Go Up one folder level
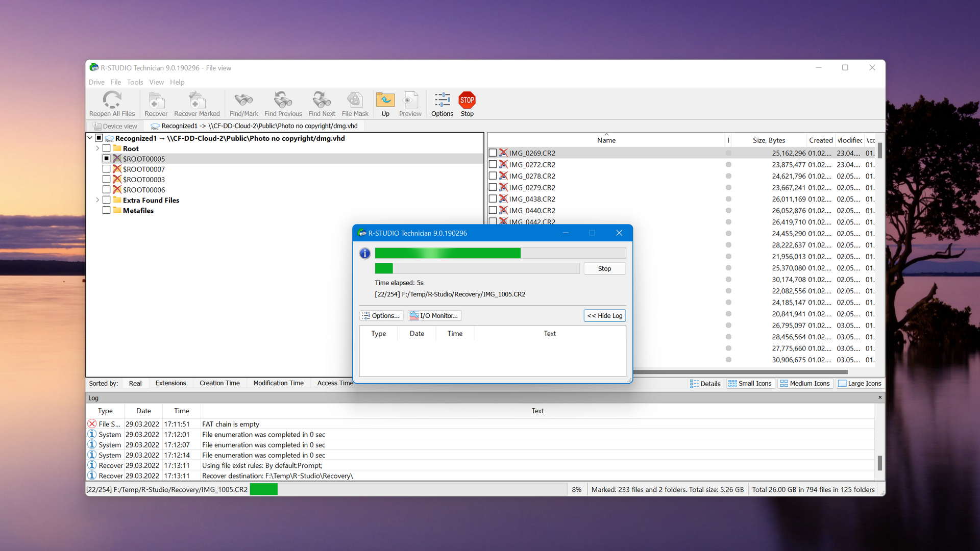This screenshot has height=551, width=980. (x=385, y=104)
